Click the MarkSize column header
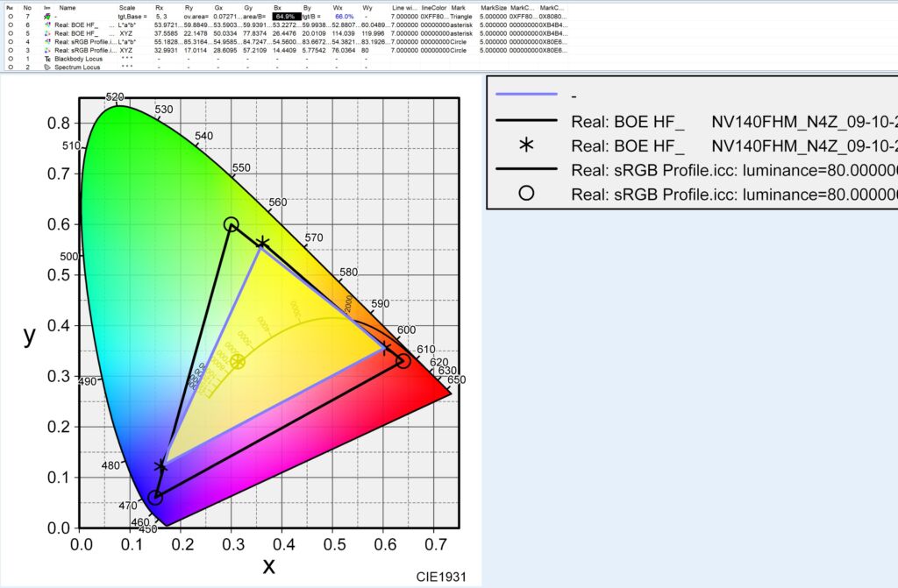Image resolution: width=898 pixels, height=588 pixels. 494,8
